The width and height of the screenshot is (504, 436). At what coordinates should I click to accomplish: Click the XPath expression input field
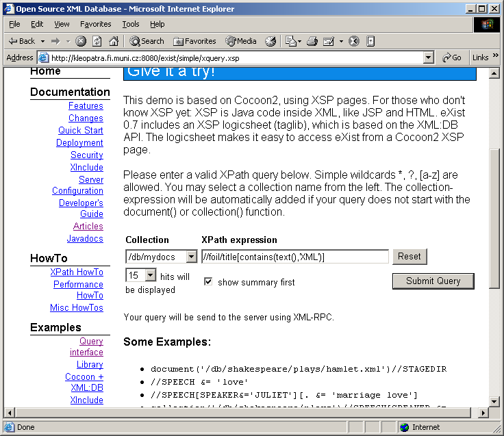pyautogui.click(x=295, y=257)
